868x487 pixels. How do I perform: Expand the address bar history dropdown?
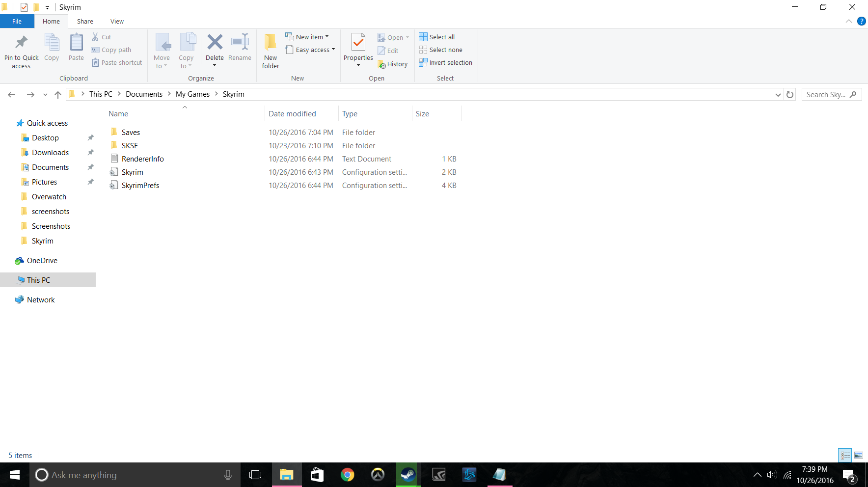tap(778, 94)
